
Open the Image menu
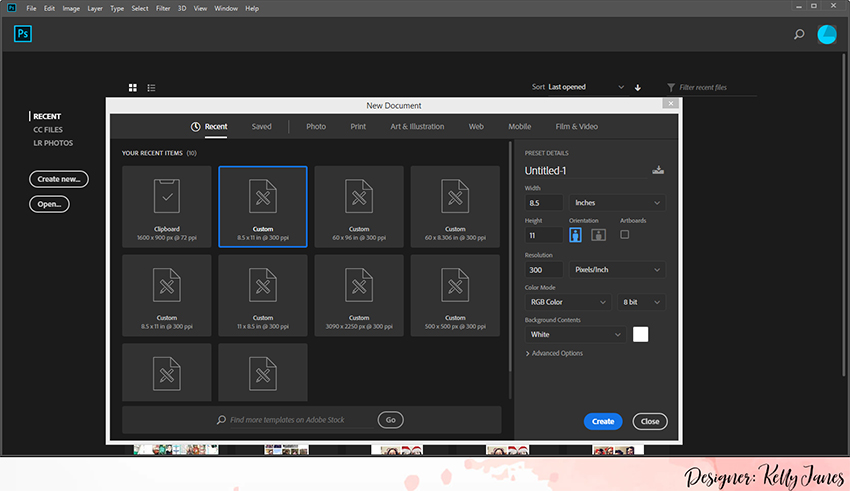point(71,8)
